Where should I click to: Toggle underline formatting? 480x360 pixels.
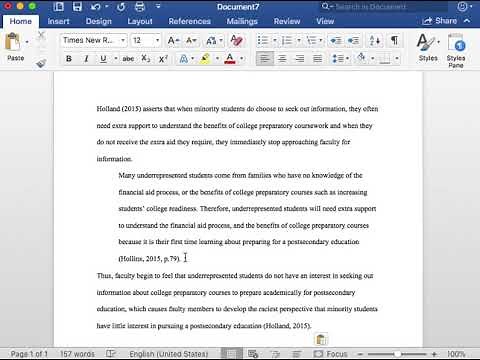click(103, 59)
